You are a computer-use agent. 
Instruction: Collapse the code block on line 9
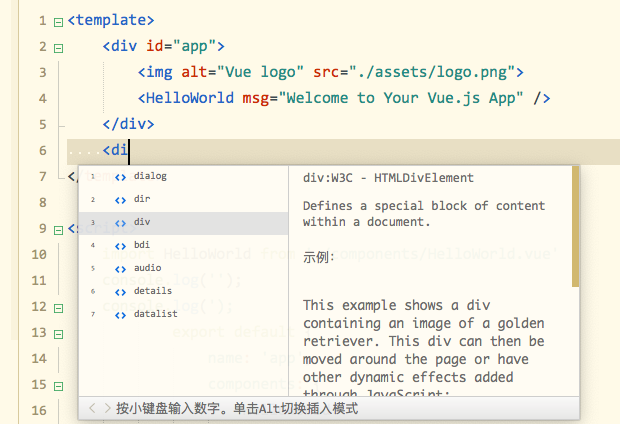[x=58, y=229]
